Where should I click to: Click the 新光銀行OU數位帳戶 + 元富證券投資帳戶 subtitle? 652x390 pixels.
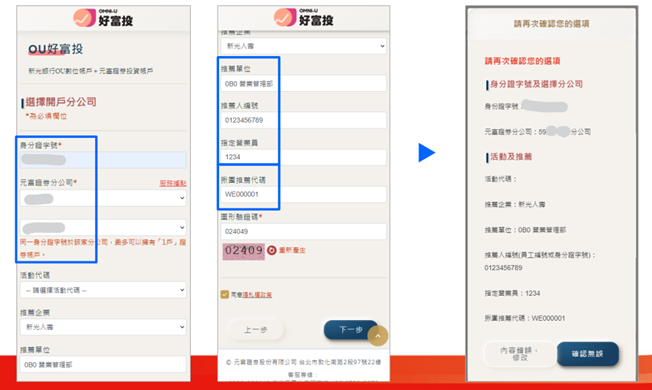point(91,71)
